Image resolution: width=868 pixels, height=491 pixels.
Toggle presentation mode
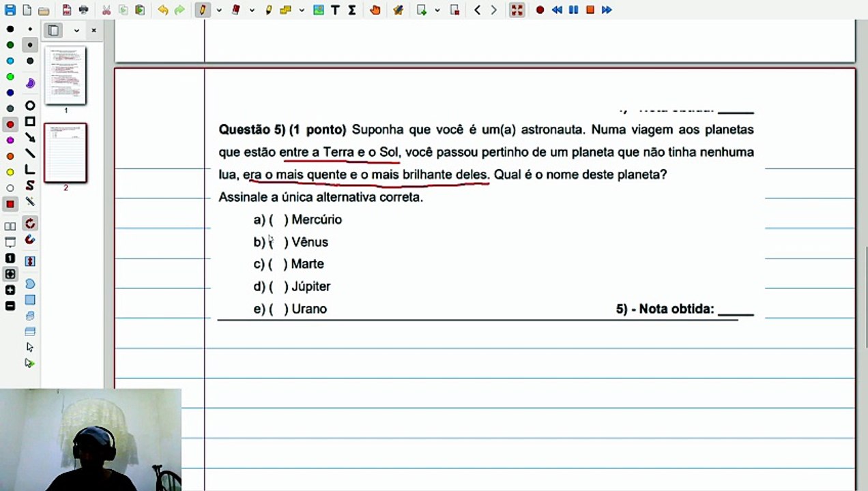[10, 242]
